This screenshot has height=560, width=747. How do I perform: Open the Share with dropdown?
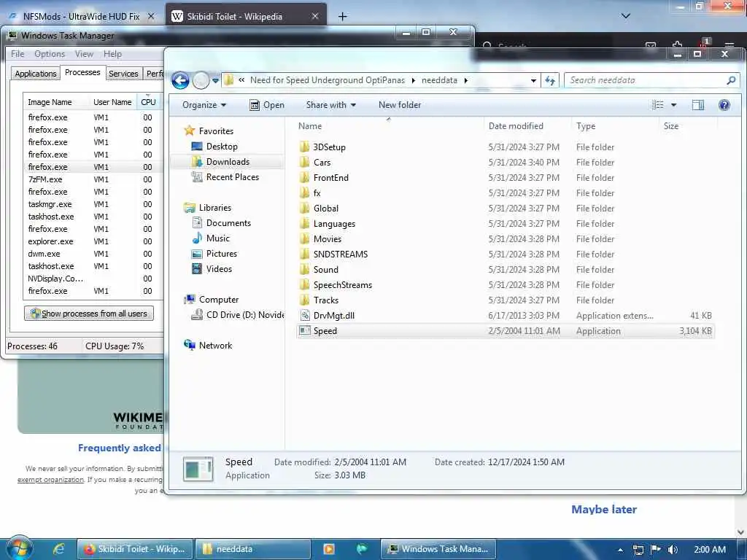click(330, 105)
